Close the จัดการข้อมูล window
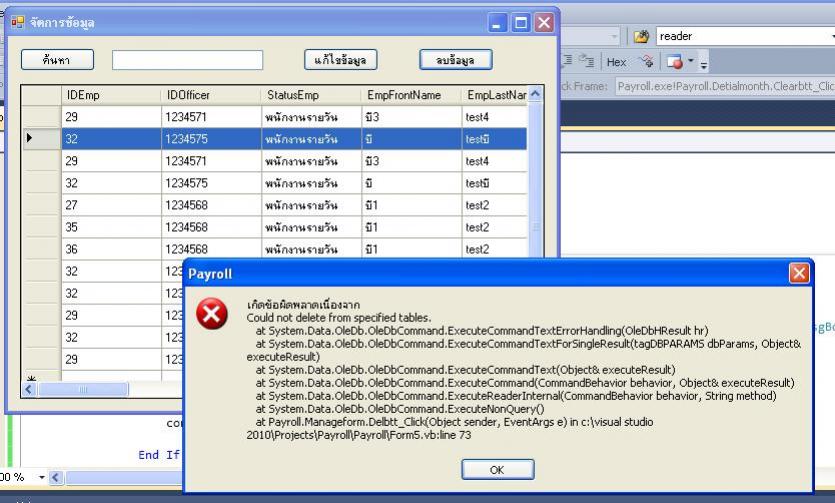The height and width of the screenshot is (503, 835). click(544, 23)
